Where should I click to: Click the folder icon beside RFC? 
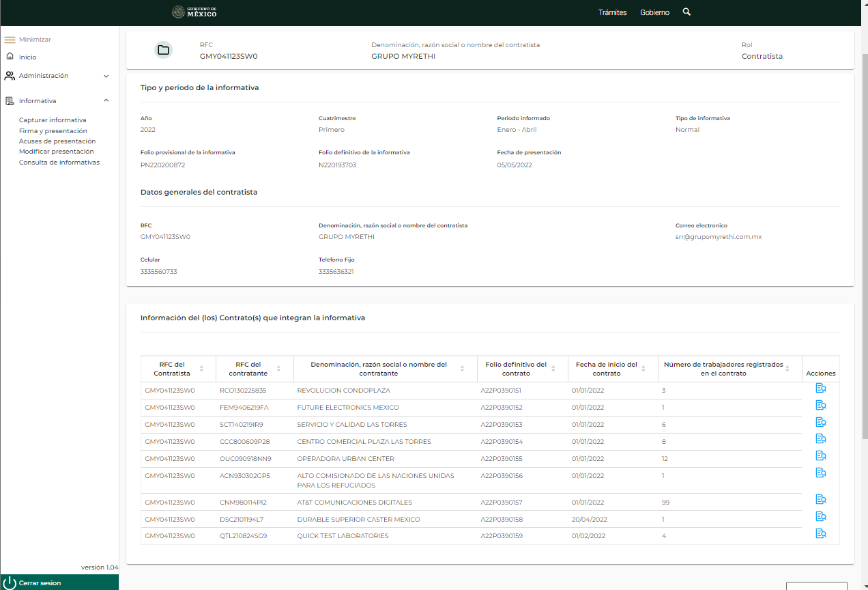pyautogui.click(x=163, y=50)
